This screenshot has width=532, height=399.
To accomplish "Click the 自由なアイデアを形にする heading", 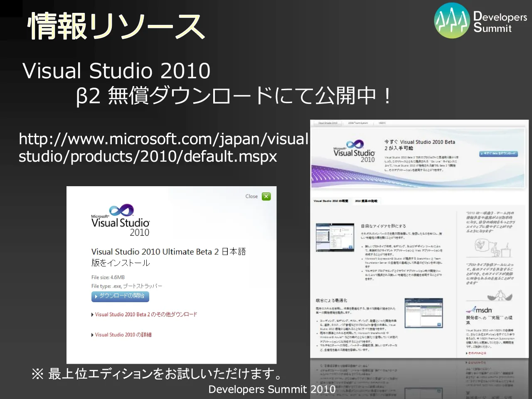I will 383,226.
